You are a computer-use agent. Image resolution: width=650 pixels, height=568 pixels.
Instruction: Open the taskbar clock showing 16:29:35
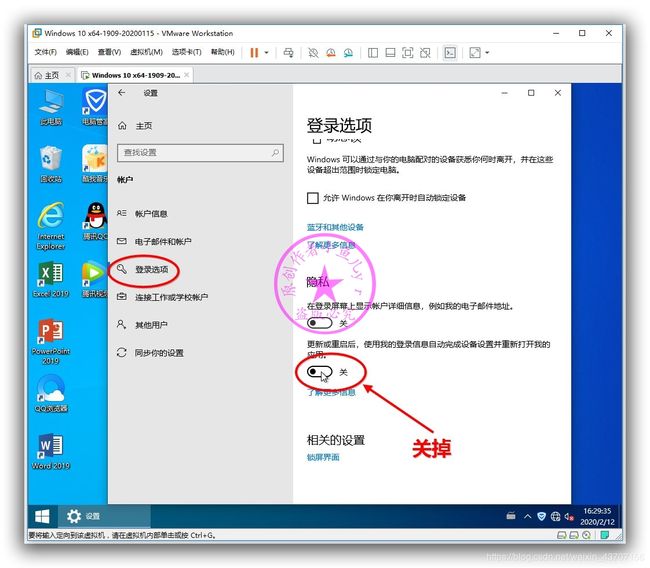point(597,516)
